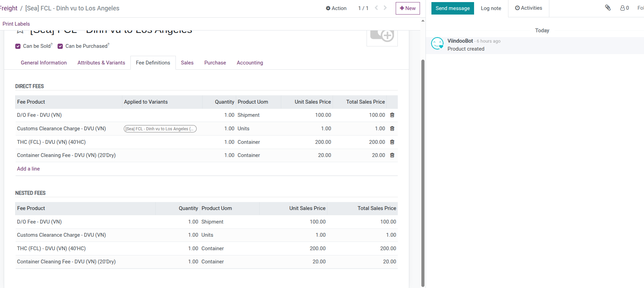
Task: Click Add a line under Direct Fees
Action: [28, 169]
